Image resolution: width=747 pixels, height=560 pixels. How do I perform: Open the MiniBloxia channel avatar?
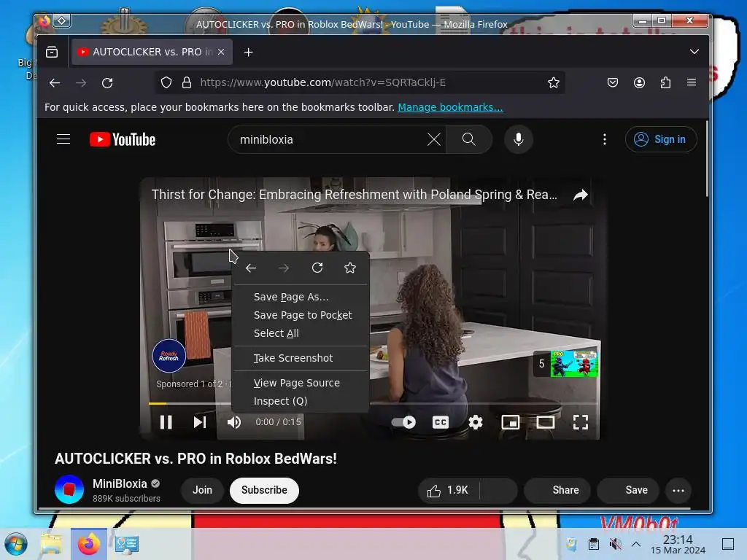click(x=69, y=489)
